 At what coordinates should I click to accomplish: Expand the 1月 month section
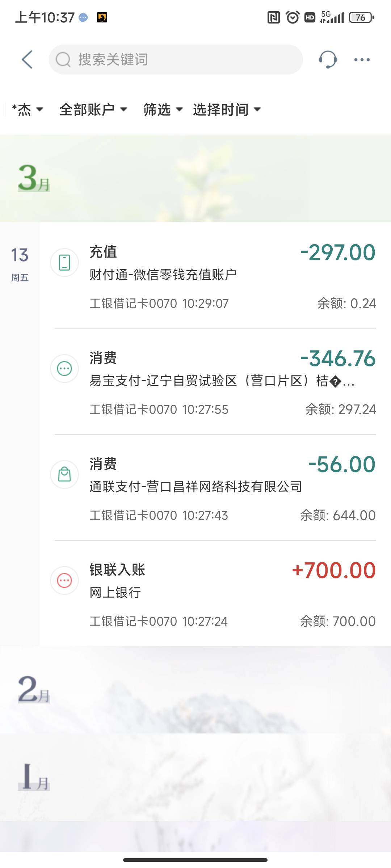(34, 776)
